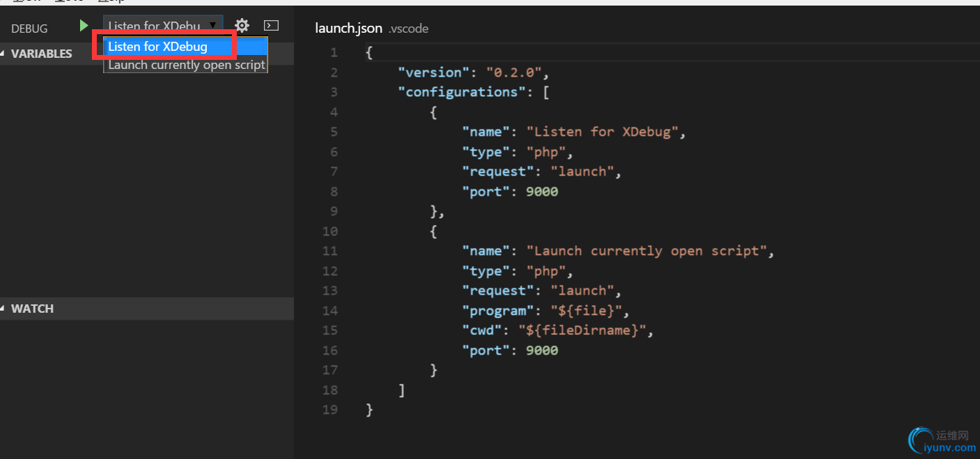Click the "cwd" key on line 15
Image resolution: width=980 pixels, height=459 pixels.
(482, 330)
